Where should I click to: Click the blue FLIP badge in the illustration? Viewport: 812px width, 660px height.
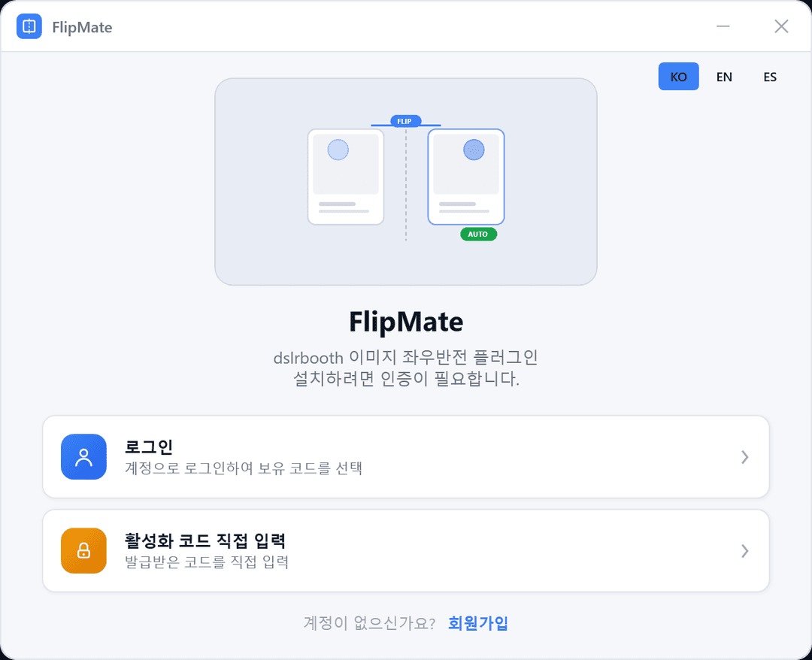(404, 121)
